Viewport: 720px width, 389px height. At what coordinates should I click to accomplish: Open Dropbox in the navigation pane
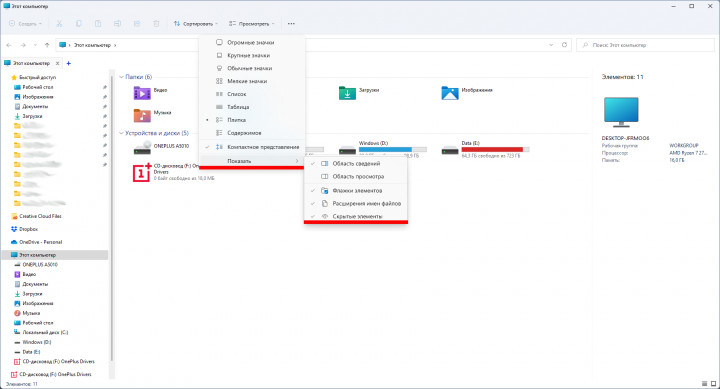tap(28, 229)
